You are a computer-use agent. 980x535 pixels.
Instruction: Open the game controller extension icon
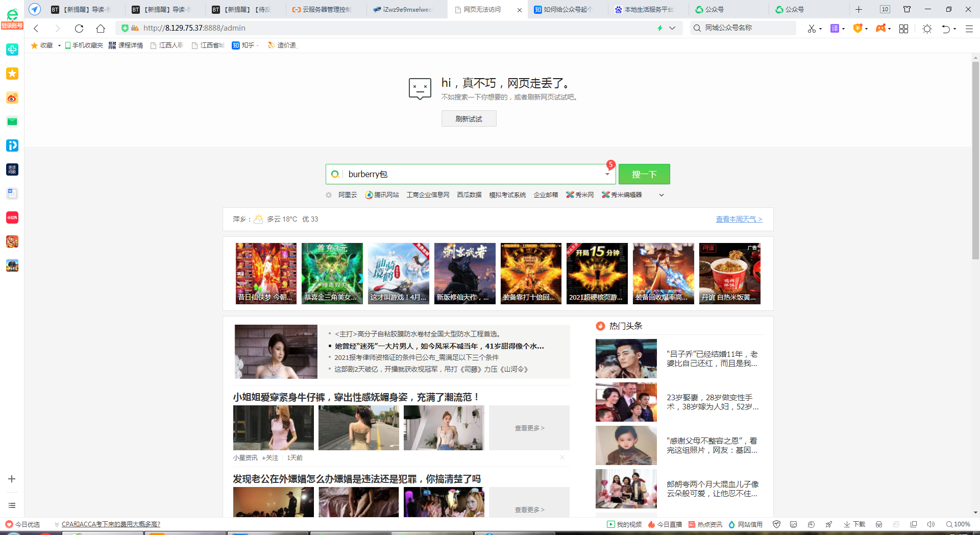[880, 29]
